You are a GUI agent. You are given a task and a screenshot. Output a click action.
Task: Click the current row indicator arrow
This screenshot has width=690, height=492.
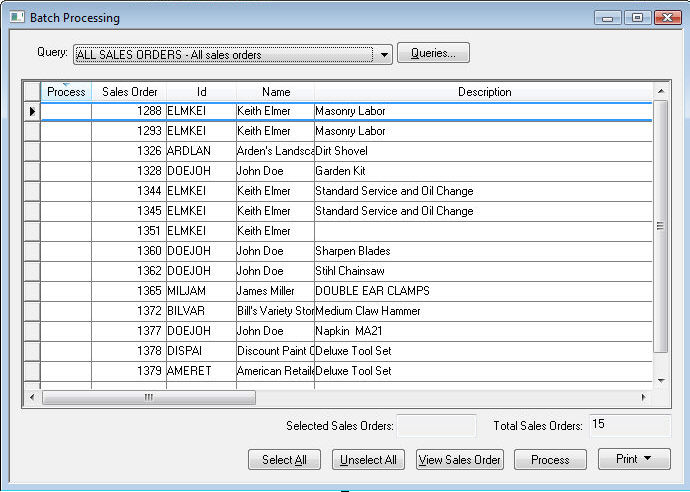point(32,111)
